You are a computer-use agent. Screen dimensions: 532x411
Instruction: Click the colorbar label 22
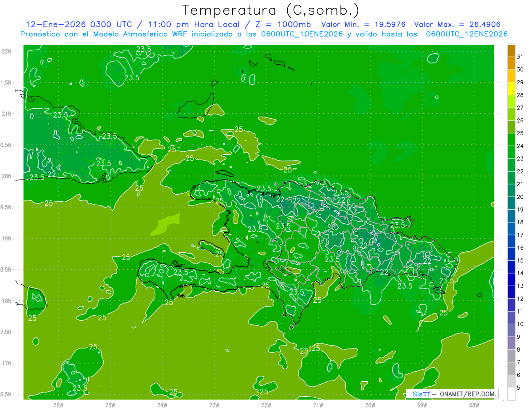520,171
